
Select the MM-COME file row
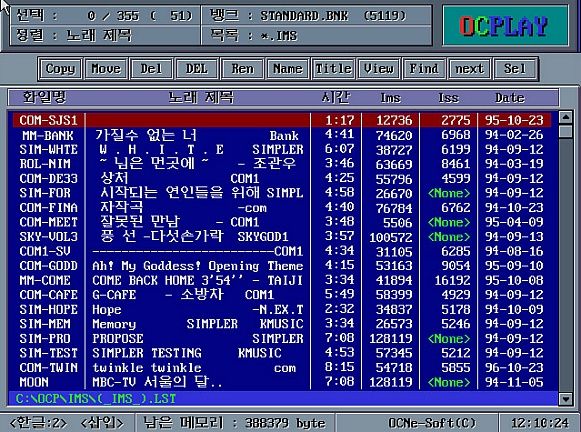pyautogui.click(x=282, y=280)
